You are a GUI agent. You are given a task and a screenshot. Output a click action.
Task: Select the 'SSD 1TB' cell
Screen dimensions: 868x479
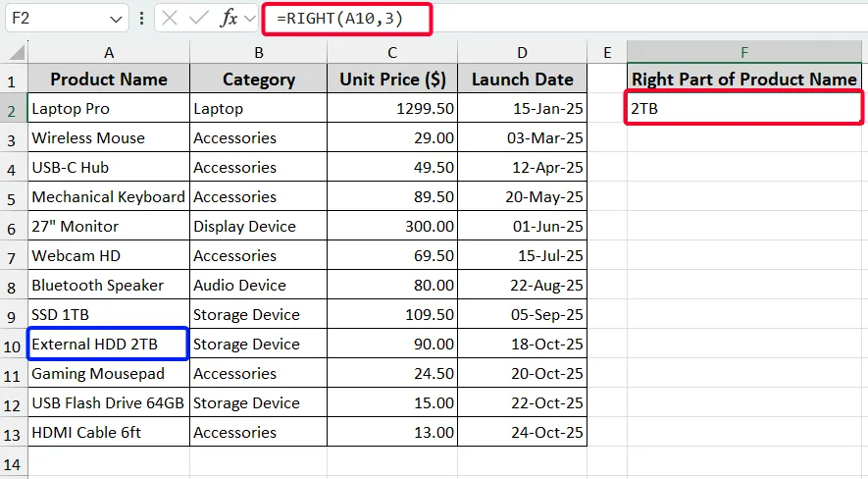point(109,314)
